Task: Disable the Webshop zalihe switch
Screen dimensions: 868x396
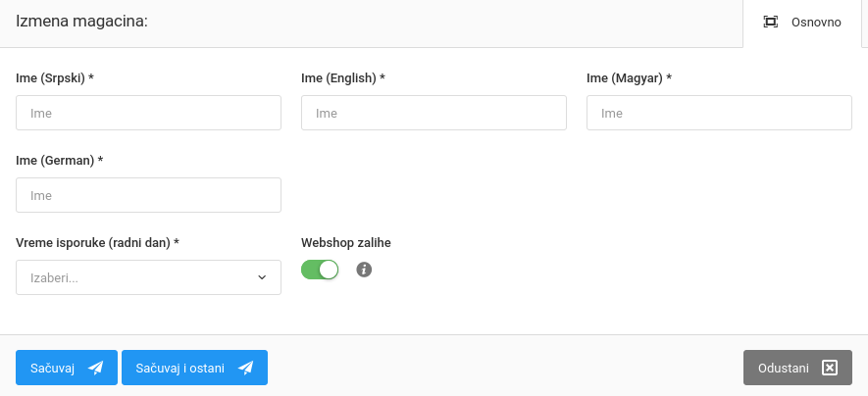Action: (x=320, y=270)
